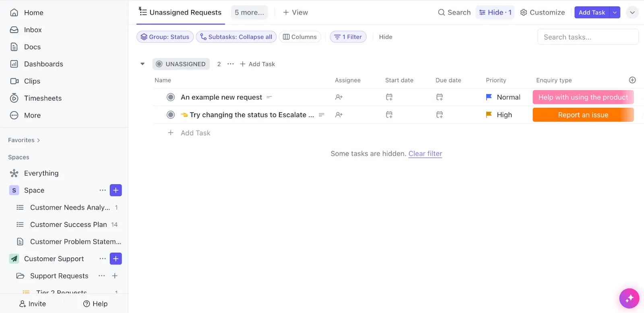Open Support Requests folder
The image size is (644, 313).
point(59,276)
